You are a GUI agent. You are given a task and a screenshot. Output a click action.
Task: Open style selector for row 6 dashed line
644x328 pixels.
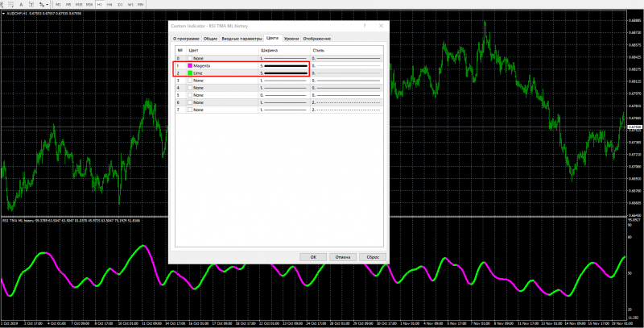click(x=346, y=102)
